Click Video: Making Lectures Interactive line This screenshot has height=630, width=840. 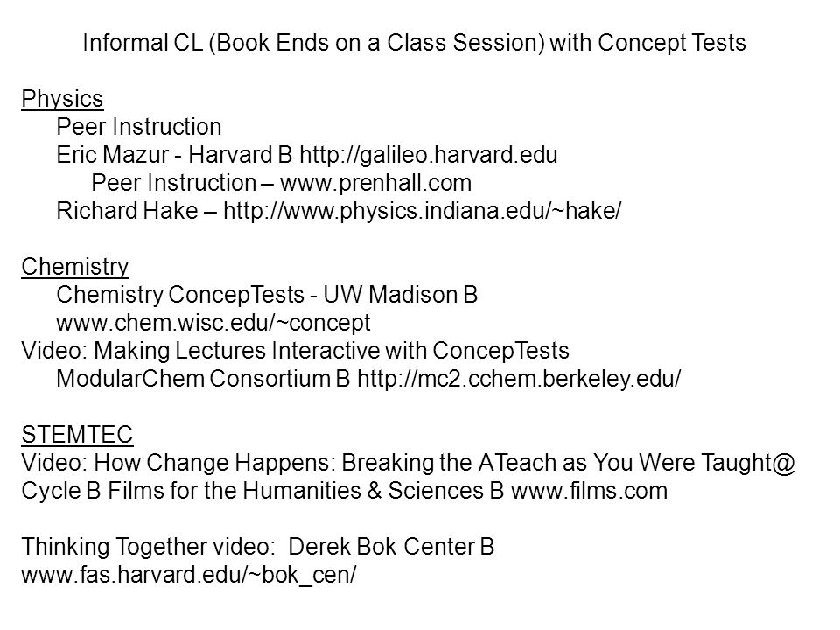(295, 351)
